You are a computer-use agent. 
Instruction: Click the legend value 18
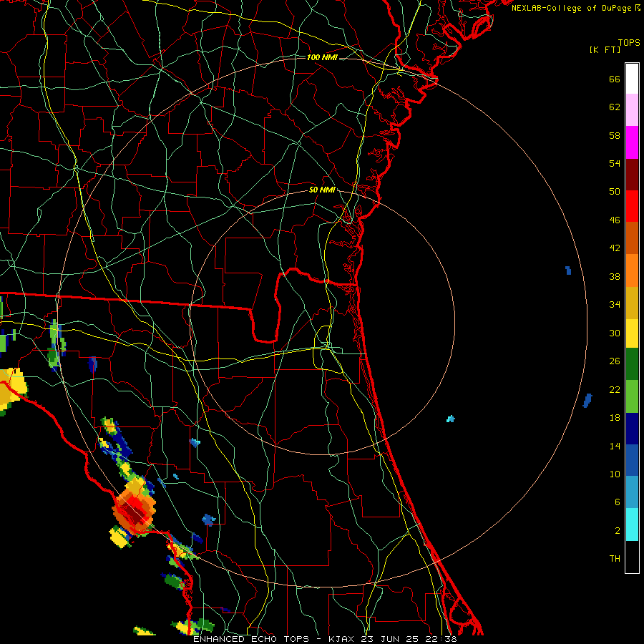[x=615, y=418]
